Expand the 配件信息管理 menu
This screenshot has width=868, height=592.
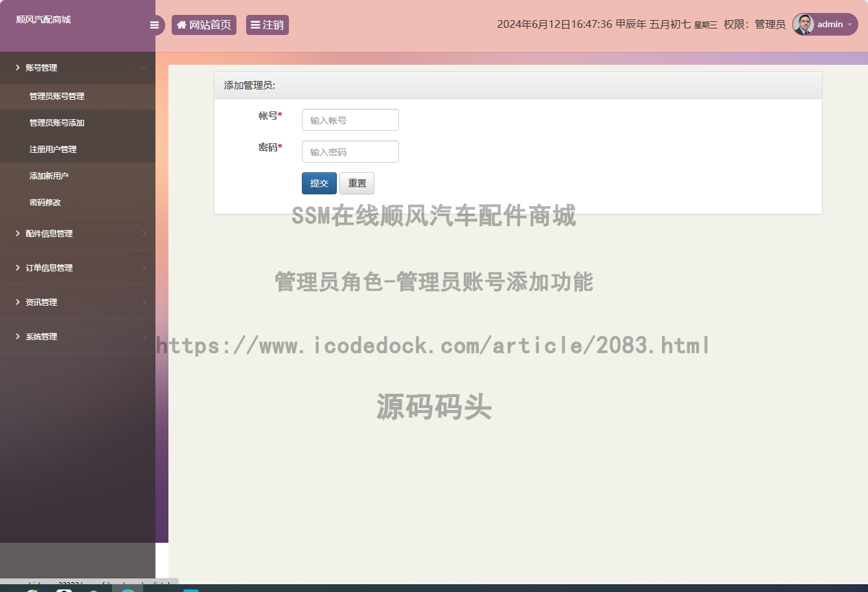pos(78,233)
